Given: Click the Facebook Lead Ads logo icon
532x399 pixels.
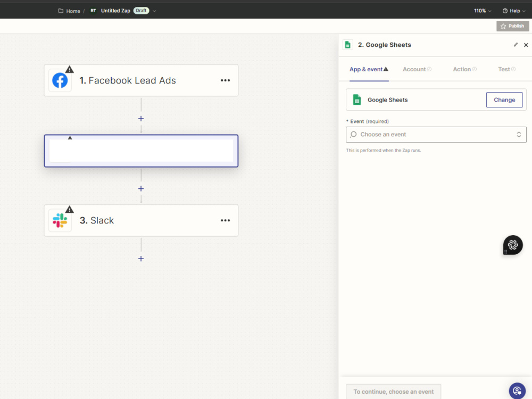Looking at the screenshot, I should point(60,80).
